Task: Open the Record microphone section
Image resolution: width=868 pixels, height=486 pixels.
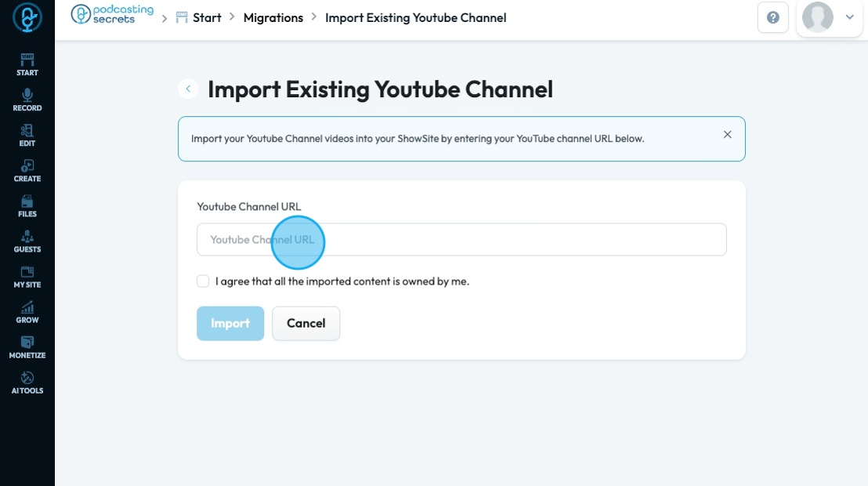Action: (27, 100)
